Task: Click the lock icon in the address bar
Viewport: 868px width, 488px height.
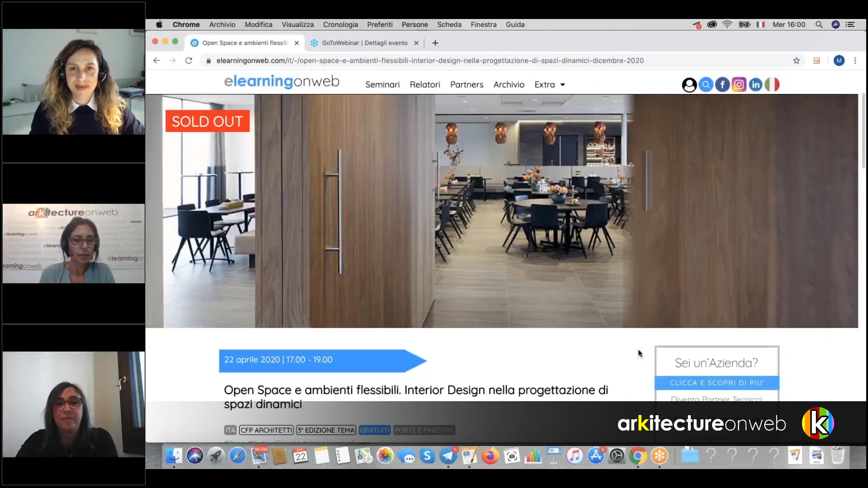Action: pyautogui.click(x=208, y=61)
